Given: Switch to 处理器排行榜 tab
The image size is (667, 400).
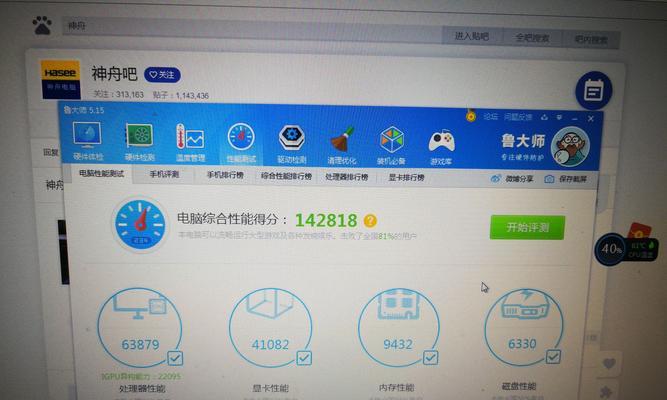Looking at the screenshot, I should pos(346,177).
